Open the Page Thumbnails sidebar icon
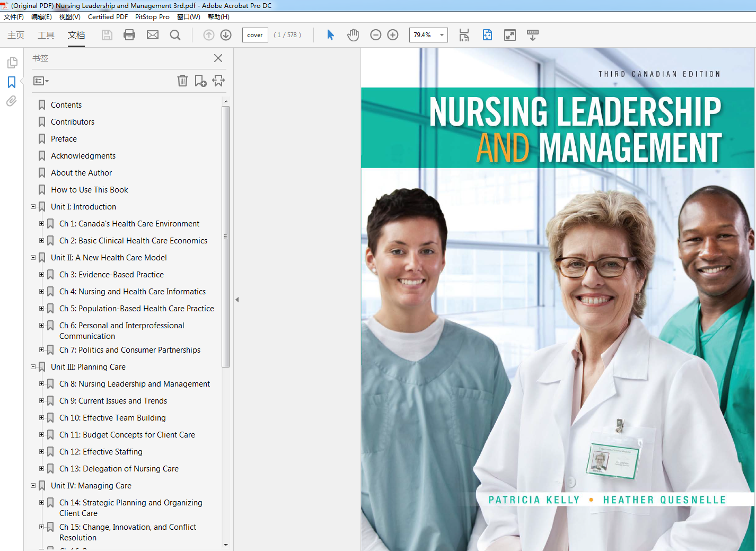The height and width of the screenshot is (551, 756). (x=12, y=63)
